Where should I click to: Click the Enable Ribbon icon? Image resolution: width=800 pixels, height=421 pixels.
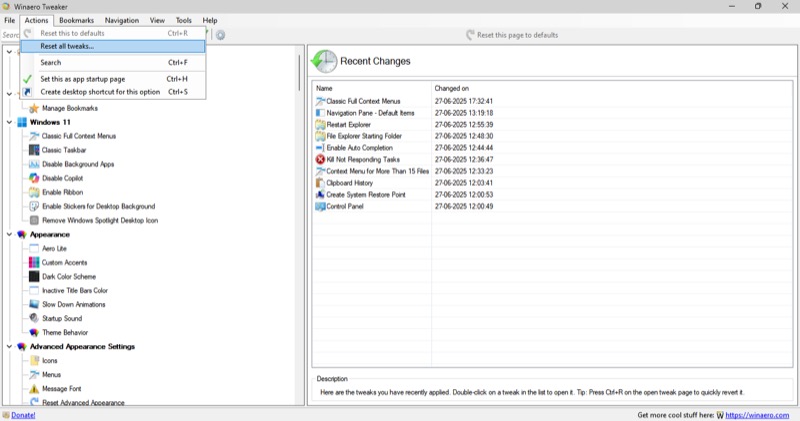pos(34,192)
